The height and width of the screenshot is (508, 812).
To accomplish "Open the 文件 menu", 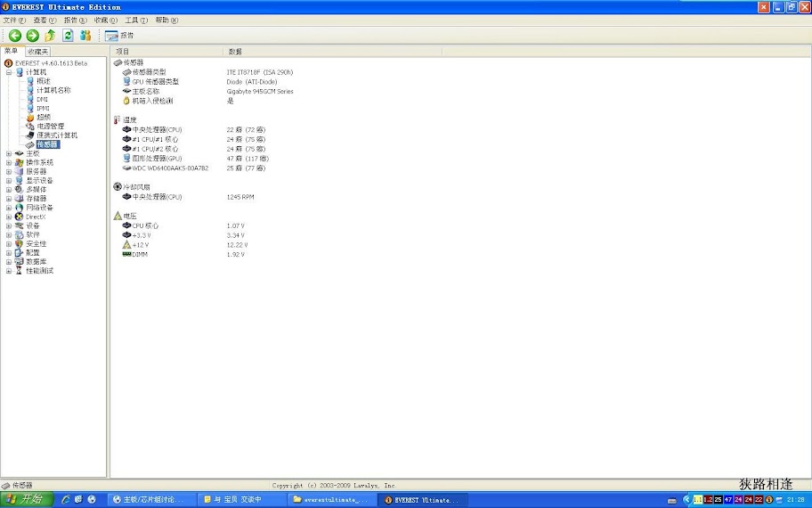I will point(14,20).
